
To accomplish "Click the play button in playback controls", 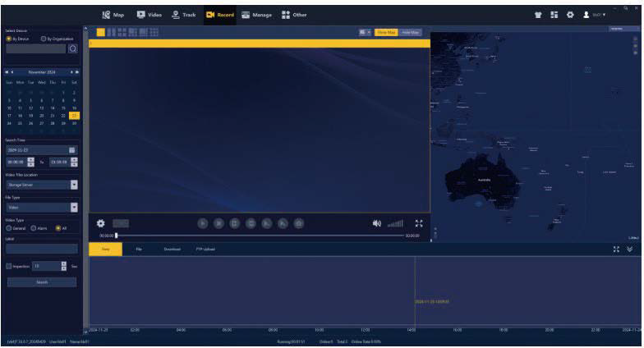I will pos(203,223).
